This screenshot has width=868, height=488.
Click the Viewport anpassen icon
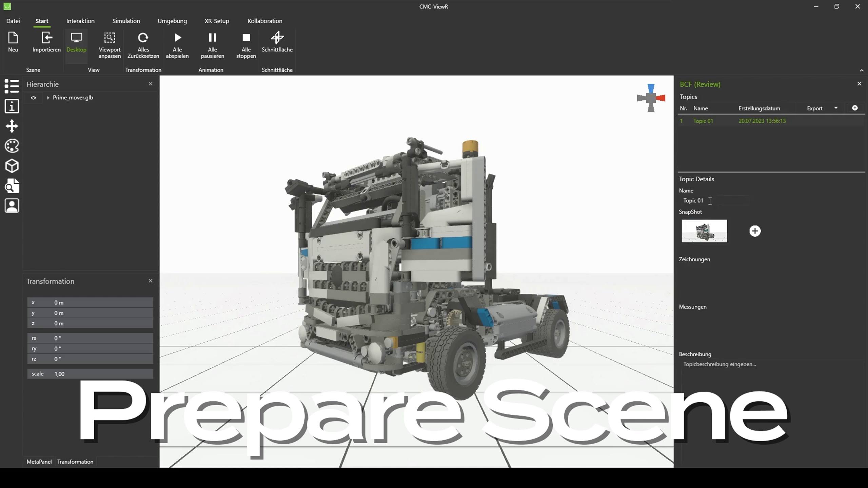coord(109,38)
